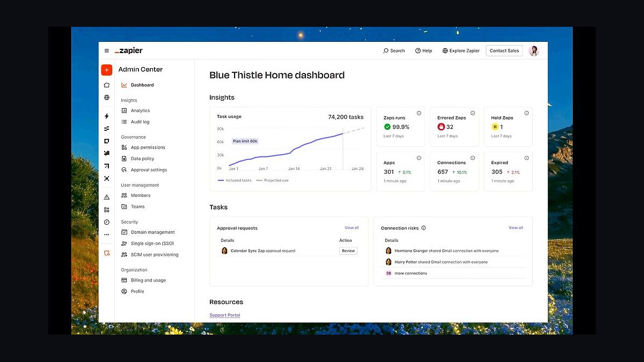Click the 74,200 tasks total in Task usage
644x362 pixels.
(x=346, y=117)
